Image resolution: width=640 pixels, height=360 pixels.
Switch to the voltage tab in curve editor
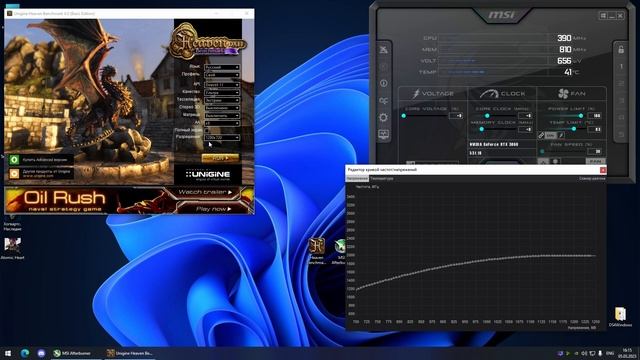point(357,178)
